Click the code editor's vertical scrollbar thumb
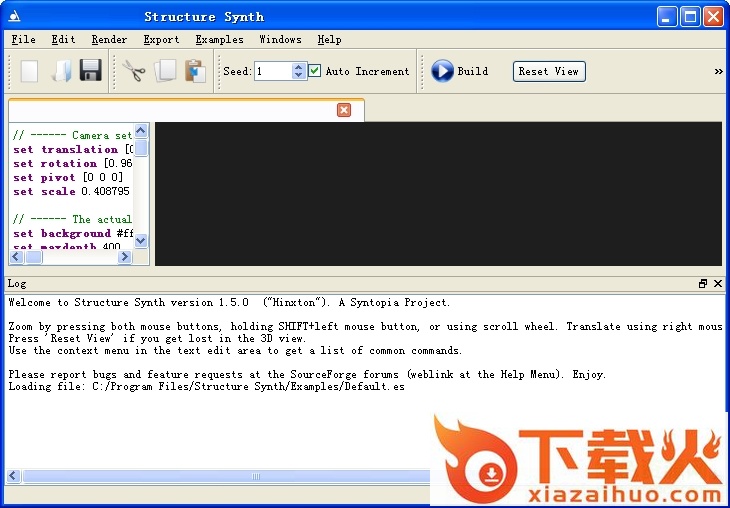Image resolution: width=730 pixels, height=508 pixels. [x=141, y=148]
